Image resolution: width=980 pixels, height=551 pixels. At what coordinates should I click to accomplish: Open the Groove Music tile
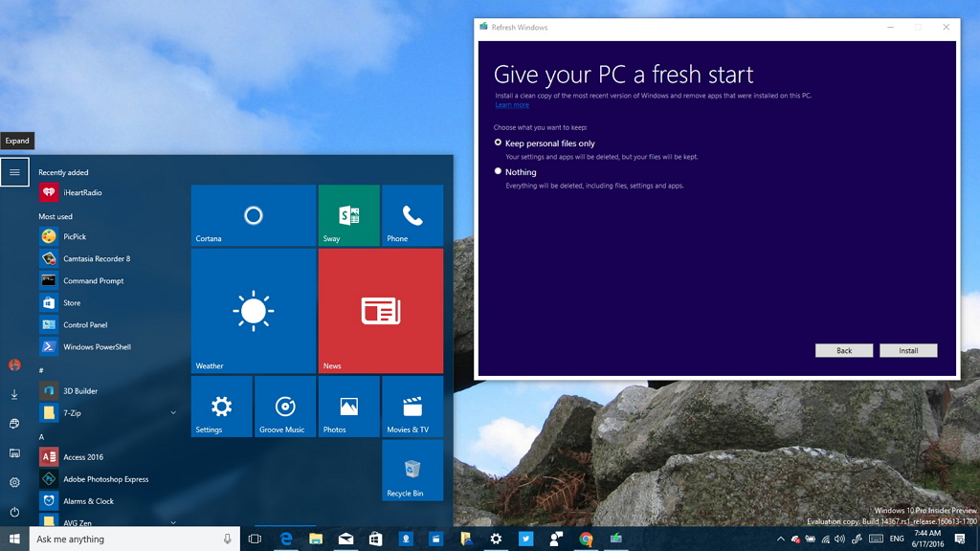(x=285, y=407)
